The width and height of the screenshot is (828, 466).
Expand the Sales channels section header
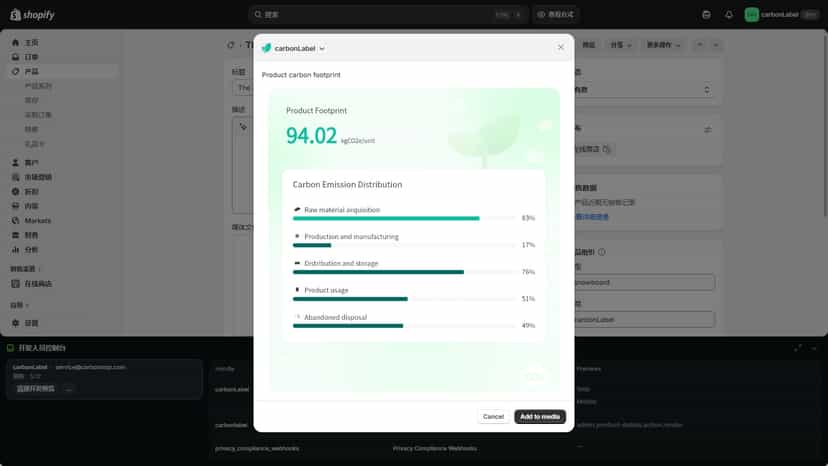(25, 269)
